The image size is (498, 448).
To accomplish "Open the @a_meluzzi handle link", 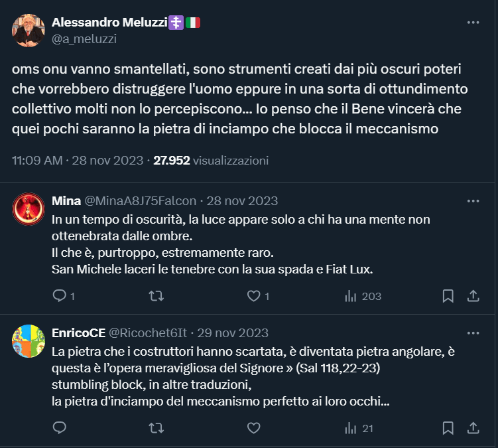I will pyautogui.click(x=84, y=38).
